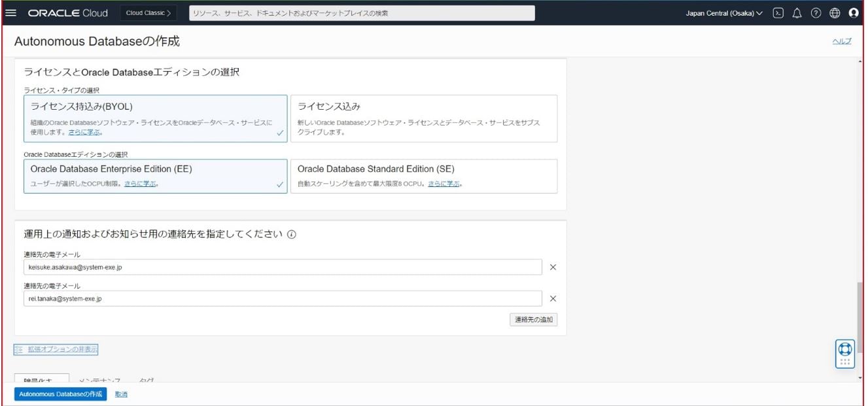Add another contact with 連絡先の追加
This screenshot has height=406, width=868.
click(534, 320)
